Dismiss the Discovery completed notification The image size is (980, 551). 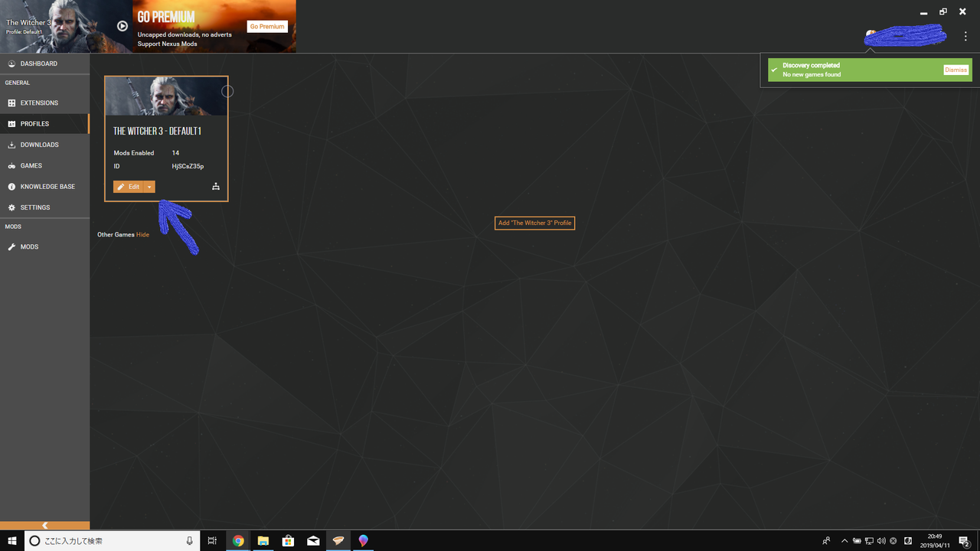pos(955,70)
